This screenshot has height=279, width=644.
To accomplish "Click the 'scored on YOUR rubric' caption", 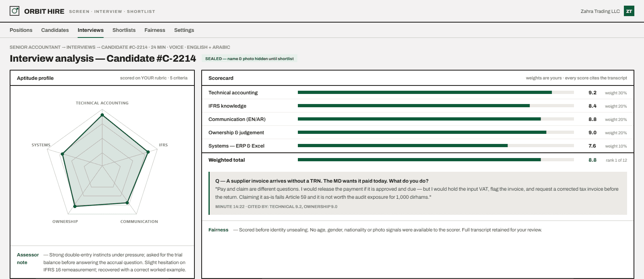I will (154, 78).
